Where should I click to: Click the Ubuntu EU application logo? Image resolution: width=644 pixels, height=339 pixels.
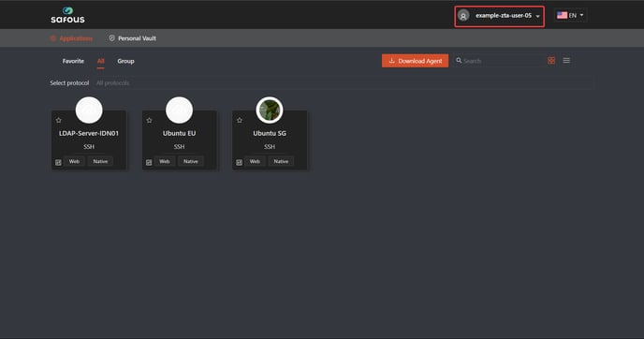pyautogui.click(x=179, y=111)
